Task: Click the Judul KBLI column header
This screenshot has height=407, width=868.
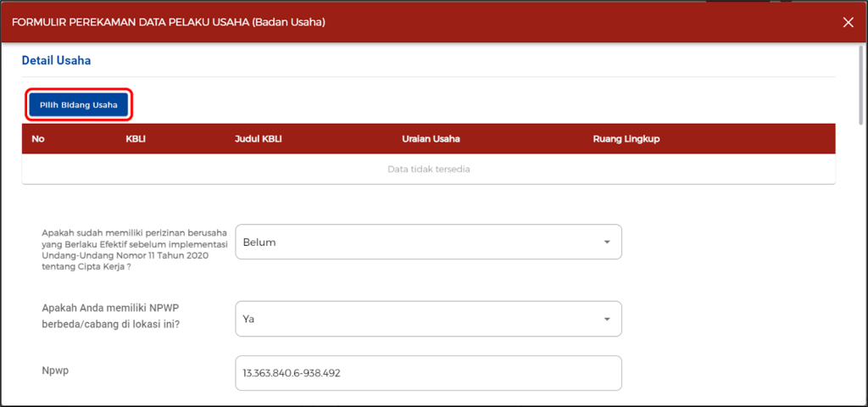Action: [258, 139]
